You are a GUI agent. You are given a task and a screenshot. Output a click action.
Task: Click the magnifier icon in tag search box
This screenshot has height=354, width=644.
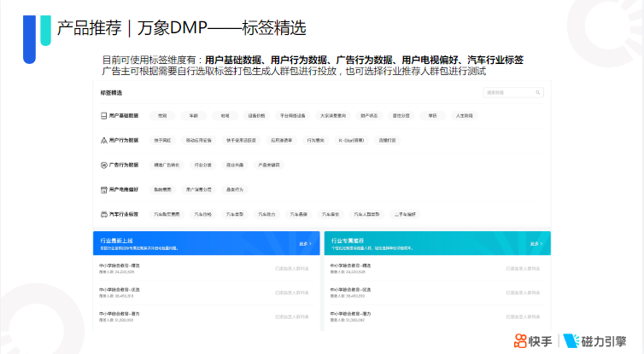pos(537,93)
